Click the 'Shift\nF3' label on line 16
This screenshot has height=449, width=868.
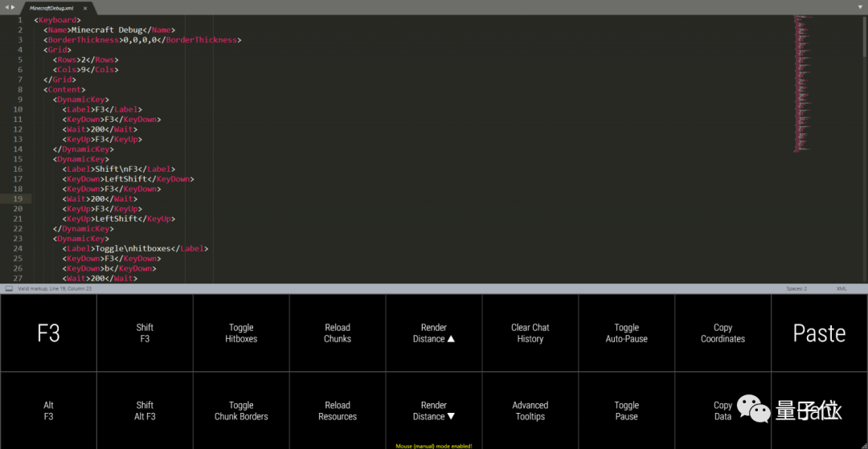[x=117, y=169]
